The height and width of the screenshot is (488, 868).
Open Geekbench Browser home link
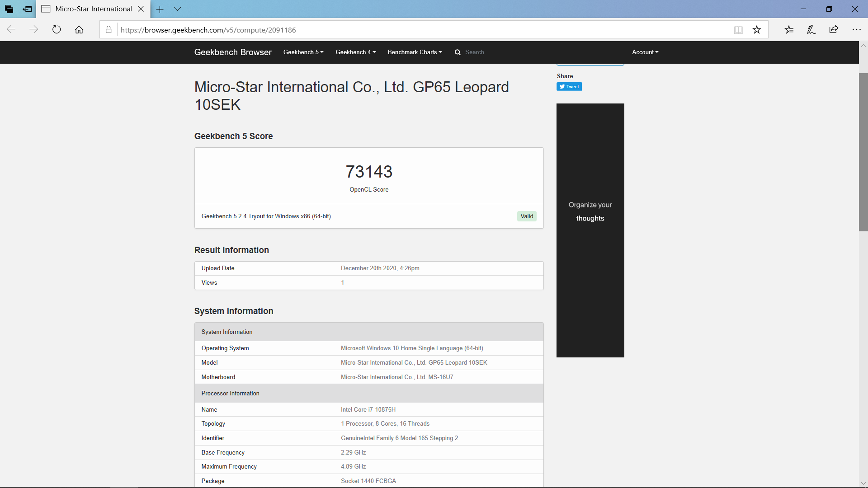pos(233,52)
